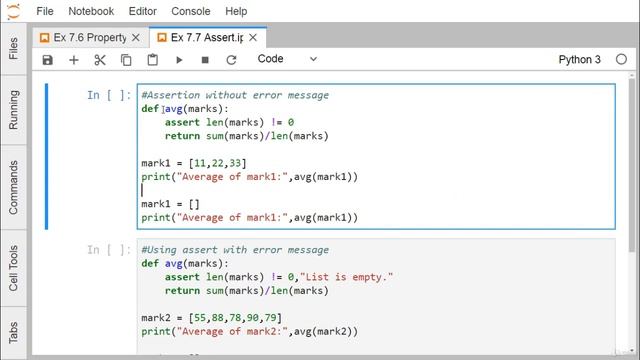The height and width of the screenshot is (360, 640).
Task: Click the string "List is empty." in second cell
Action: pyautogui.click(x=347, y=277)
